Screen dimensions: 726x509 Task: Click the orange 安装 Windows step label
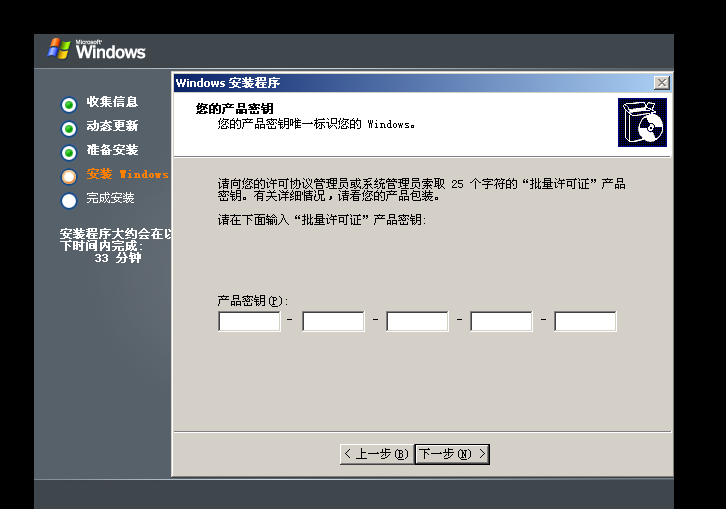pos(128,174)
